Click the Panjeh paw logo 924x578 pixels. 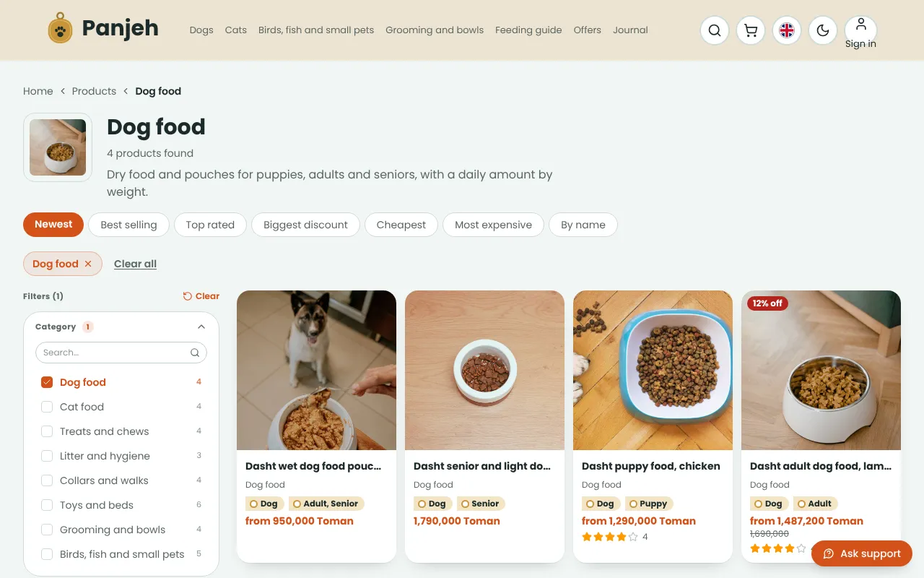[x=61, y=30]
